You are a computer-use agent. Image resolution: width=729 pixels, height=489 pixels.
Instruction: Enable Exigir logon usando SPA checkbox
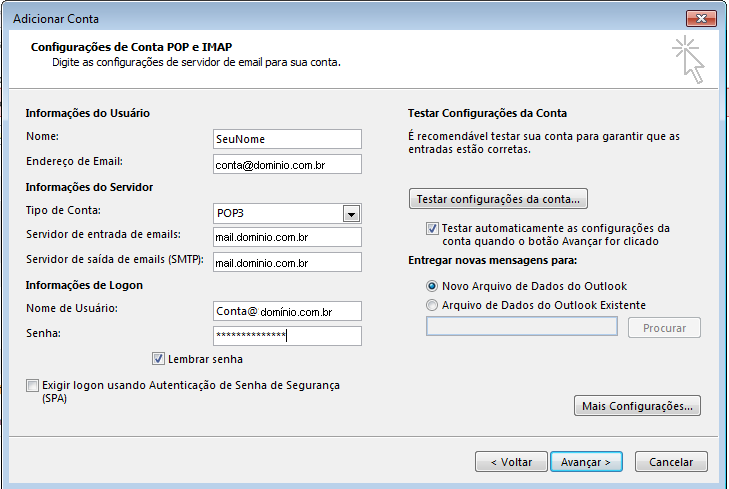coord(32,385)
